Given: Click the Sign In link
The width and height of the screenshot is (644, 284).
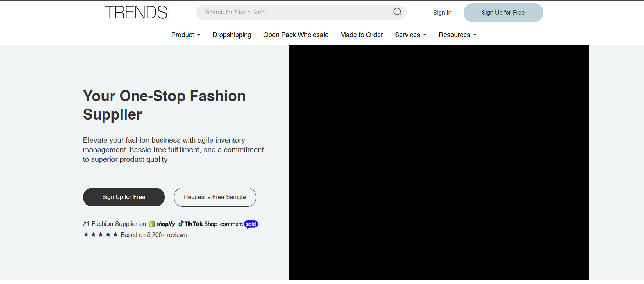Looking at the screenshot, I should [x=442, y=13].
